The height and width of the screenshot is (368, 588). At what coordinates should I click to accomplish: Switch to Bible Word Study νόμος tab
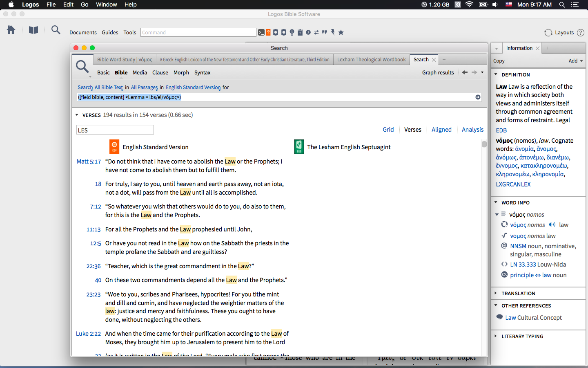click(125, 60)
